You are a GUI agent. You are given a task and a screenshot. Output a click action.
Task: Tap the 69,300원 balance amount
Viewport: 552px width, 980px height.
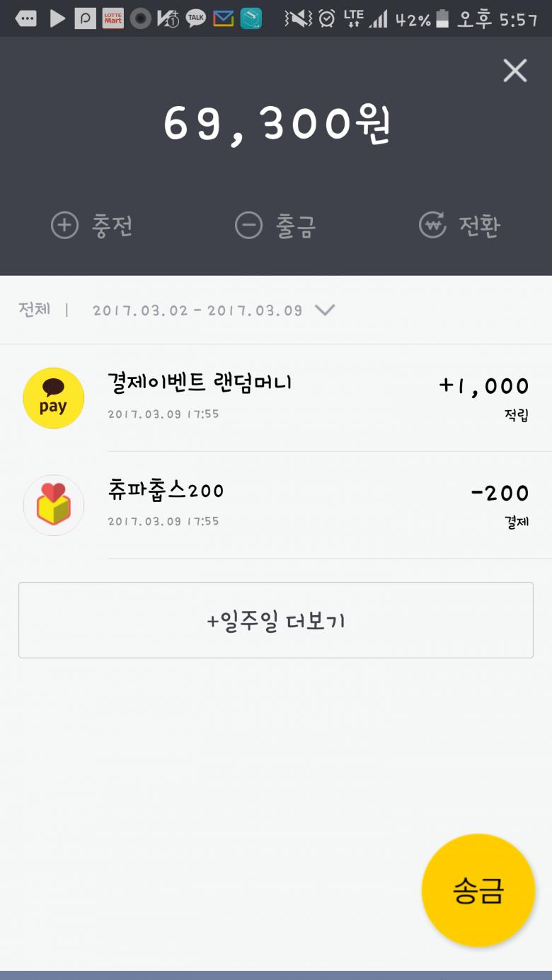coord(276,125)
